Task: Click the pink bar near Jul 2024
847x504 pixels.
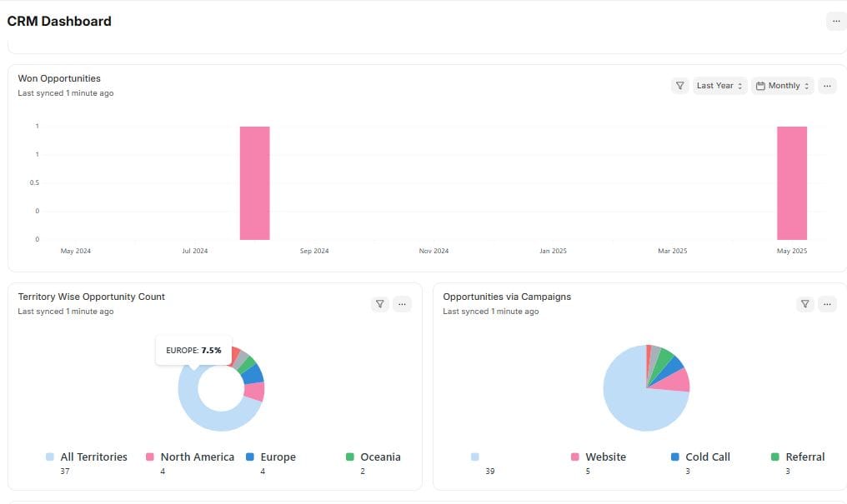Action: pos(254,183)
